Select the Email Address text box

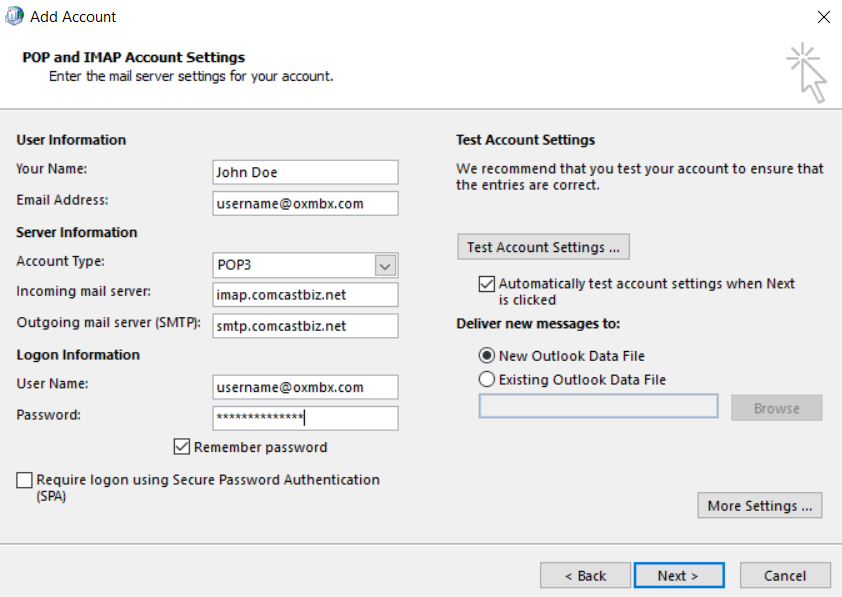[305, 203]
